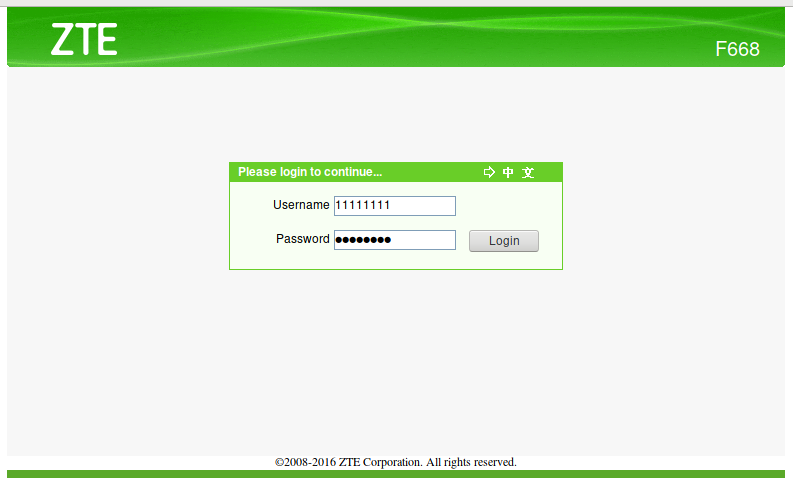Click the F668 model label
The height and width of the screenshot is (484, 793).
coord(737,49)
